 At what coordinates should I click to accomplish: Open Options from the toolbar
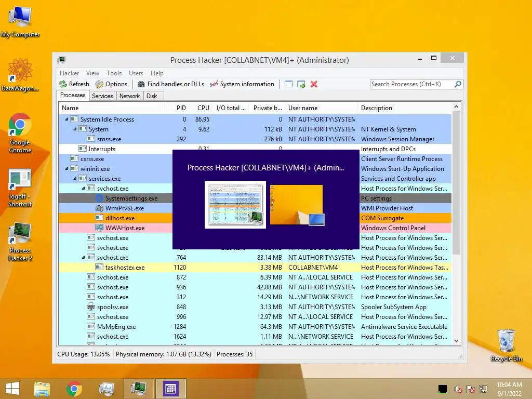pyautogui.click(x=111, y=84)
